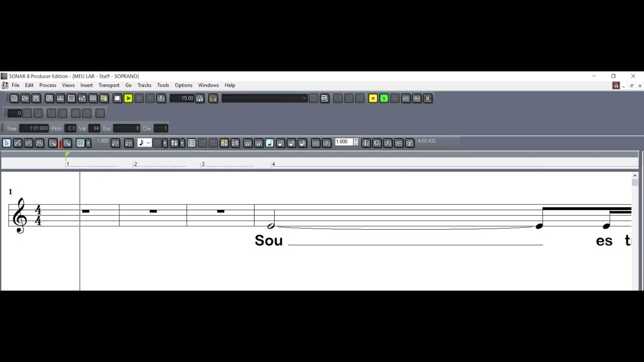Click the 'Sou' lyric under the staff

pyautogui.click(x=269, y=241)
